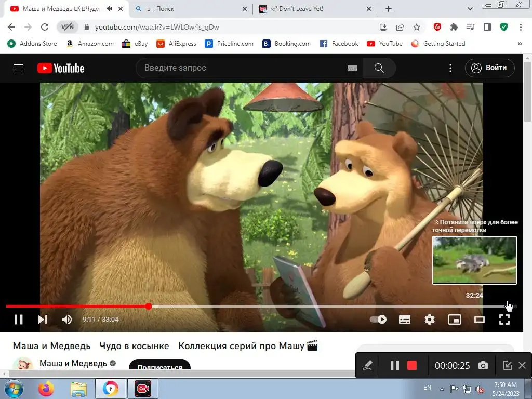532x399 pixels.
Task: Open the Facebook bookmark
Action: [x=339, y=44]
